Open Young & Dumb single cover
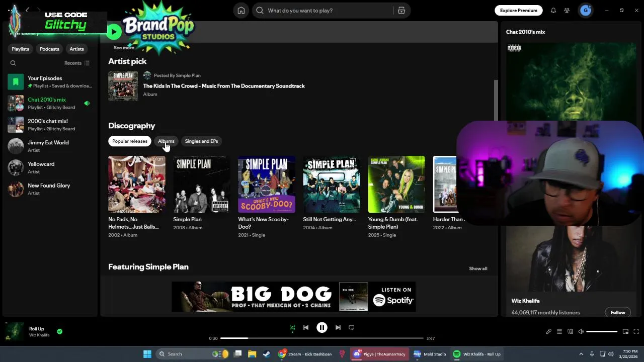 [x=396, y=184]
